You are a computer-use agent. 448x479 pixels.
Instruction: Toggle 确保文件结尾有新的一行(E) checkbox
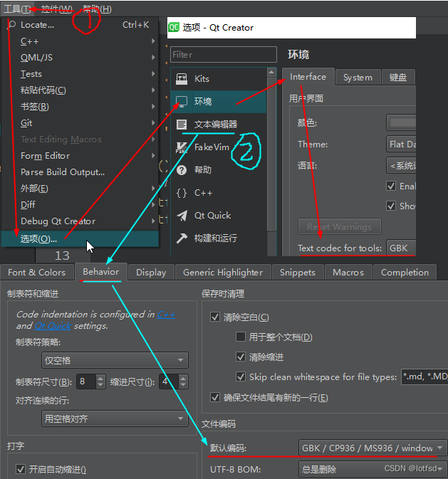215,397
